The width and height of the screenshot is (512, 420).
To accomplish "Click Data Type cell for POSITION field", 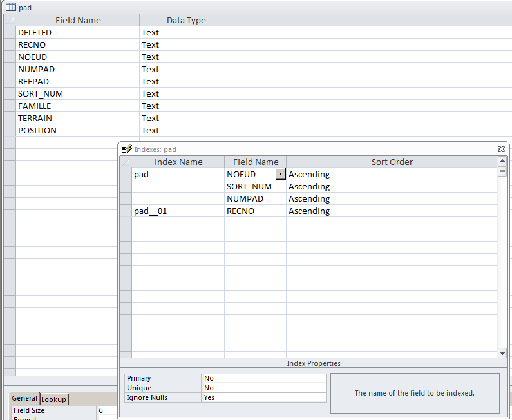I will pos(185,131).
